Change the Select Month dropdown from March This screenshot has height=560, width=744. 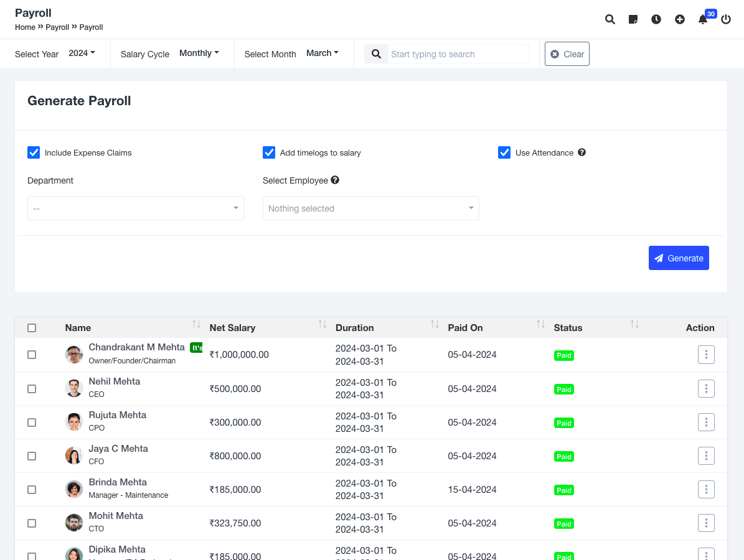coord(322,53)
